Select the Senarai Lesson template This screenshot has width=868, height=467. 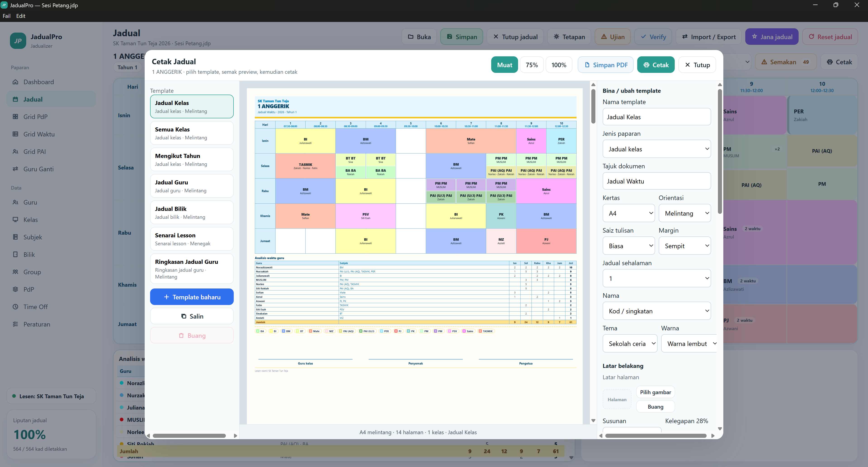tap(192, 239)
